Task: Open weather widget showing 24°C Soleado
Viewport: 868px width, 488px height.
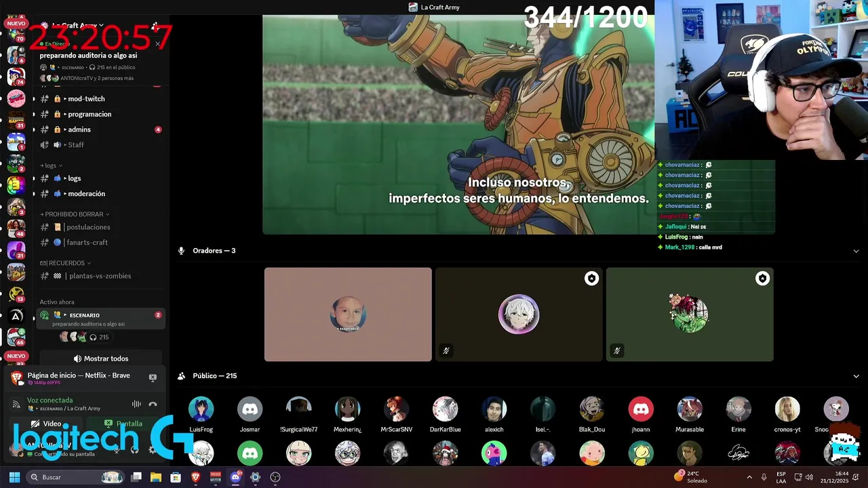Action: click(691, 477)
